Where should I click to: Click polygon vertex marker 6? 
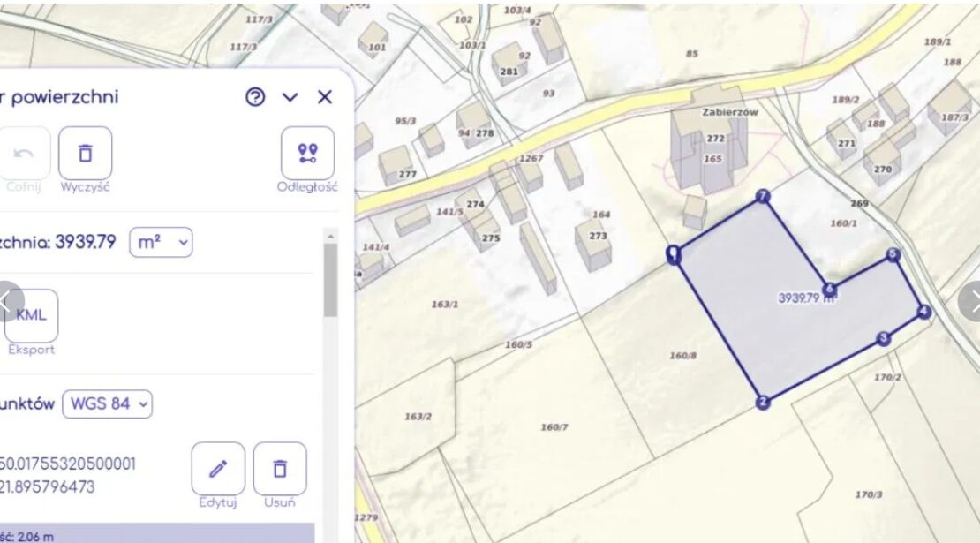point(829,289)
